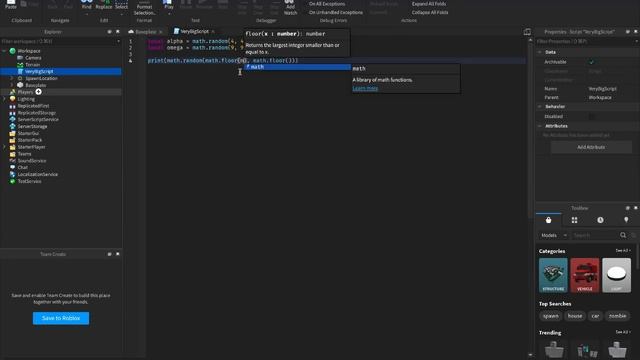Click the ServerStorage icon

13,127
